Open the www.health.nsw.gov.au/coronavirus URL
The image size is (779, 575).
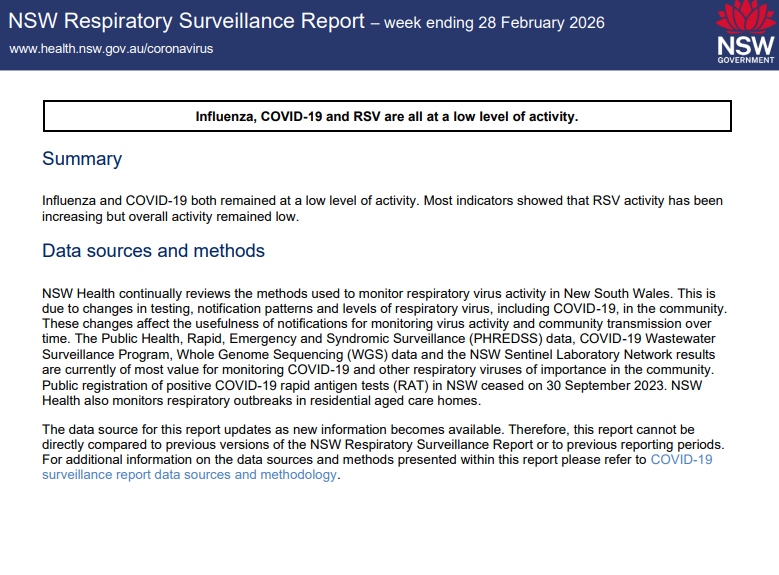pos(110,48)
